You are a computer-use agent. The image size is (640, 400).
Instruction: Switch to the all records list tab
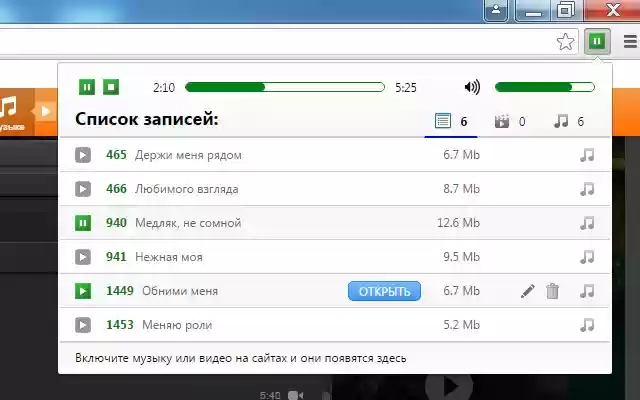click(x=451, y=121)
